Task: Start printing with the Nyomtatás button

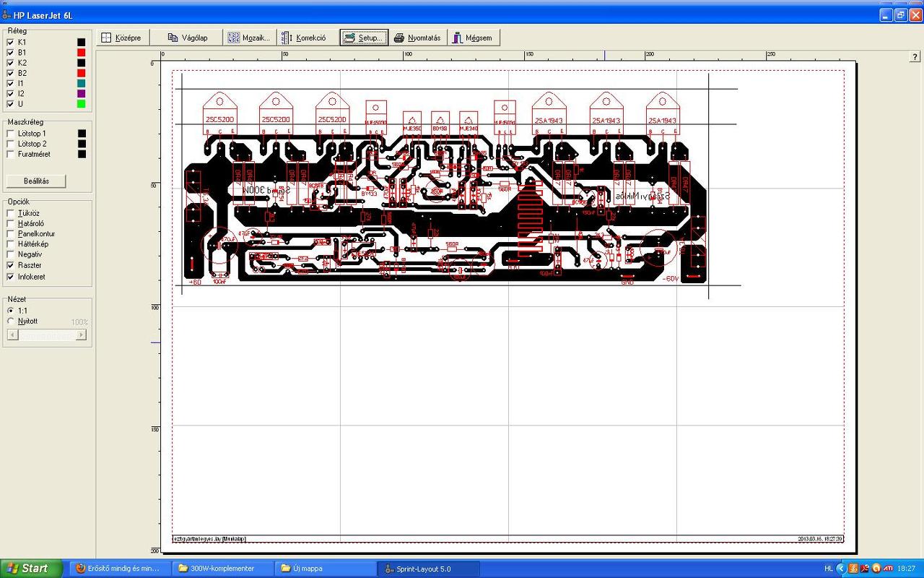Action: pos(418,38)
